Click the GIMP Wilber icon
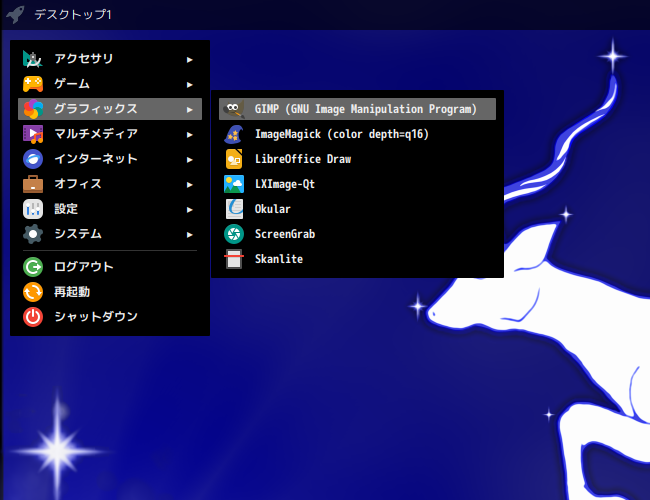This screenshot has height=500, width=650. 234,109
